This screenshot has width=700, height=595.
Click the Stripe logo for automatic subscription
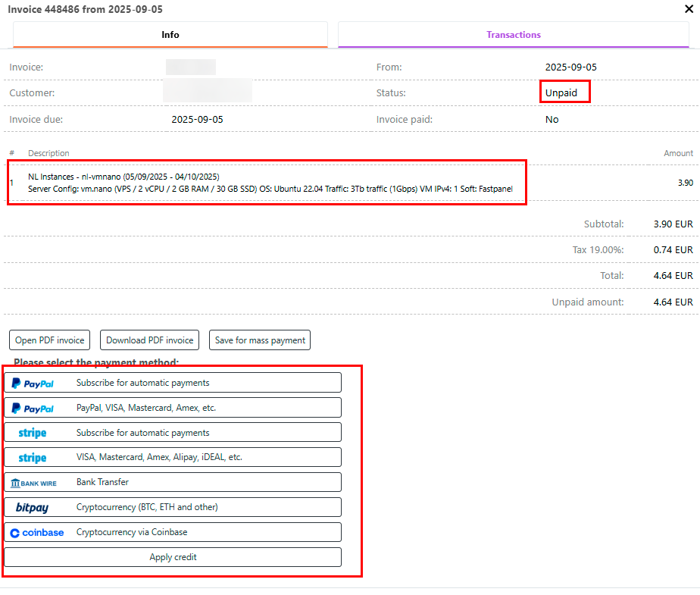[x=33, y=434]
